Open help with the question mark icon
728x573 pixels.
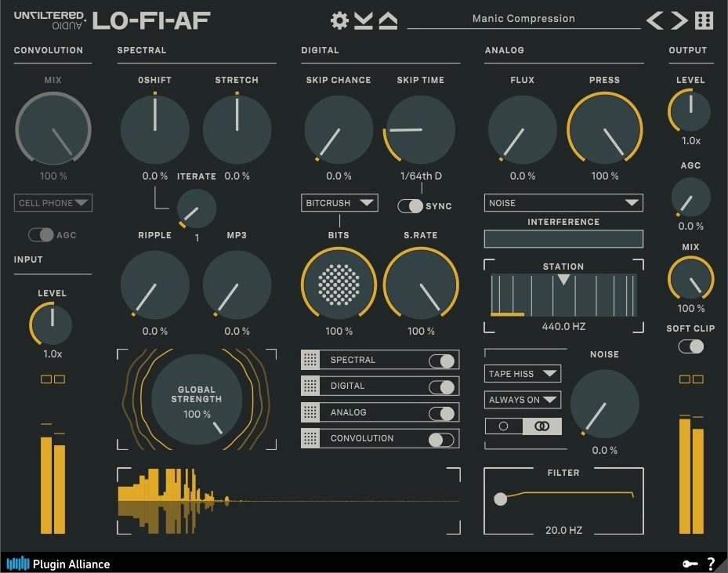click(x=711, y=563)
